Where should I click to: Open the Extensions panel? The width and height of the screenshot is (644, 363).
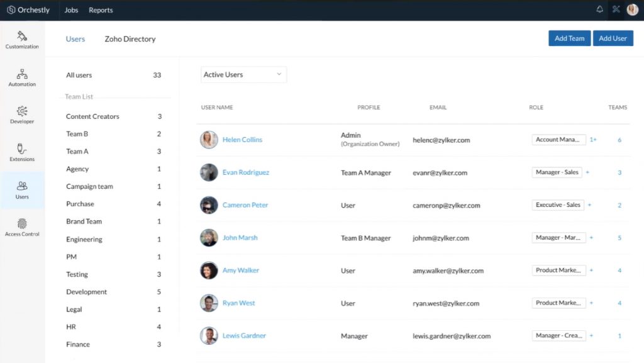(22, 153)
